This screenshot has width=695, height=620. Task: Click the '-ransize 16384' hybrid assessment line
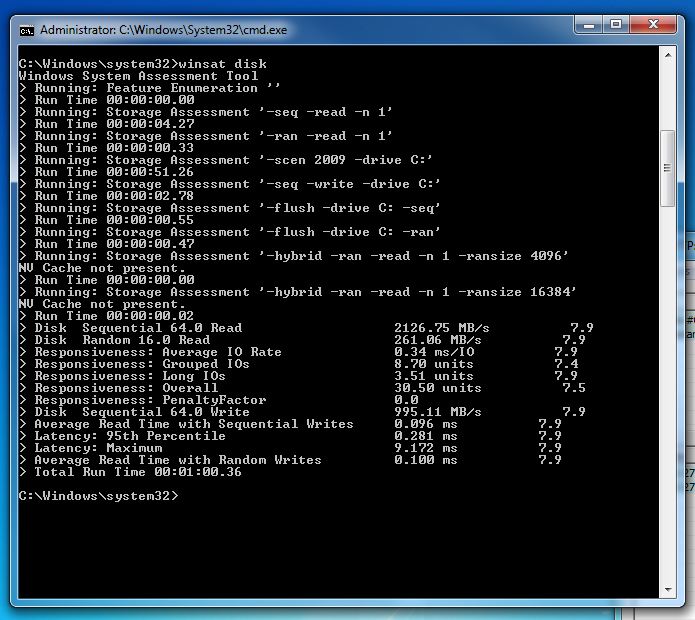pyautogui.click(x=297, y=292)
